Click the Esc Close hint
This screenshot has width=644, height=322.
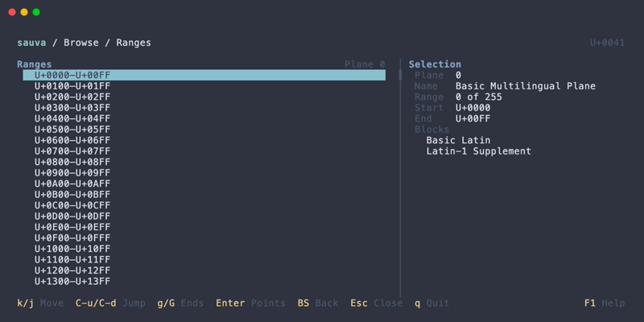pyautogui.click(x=376, y=303)
